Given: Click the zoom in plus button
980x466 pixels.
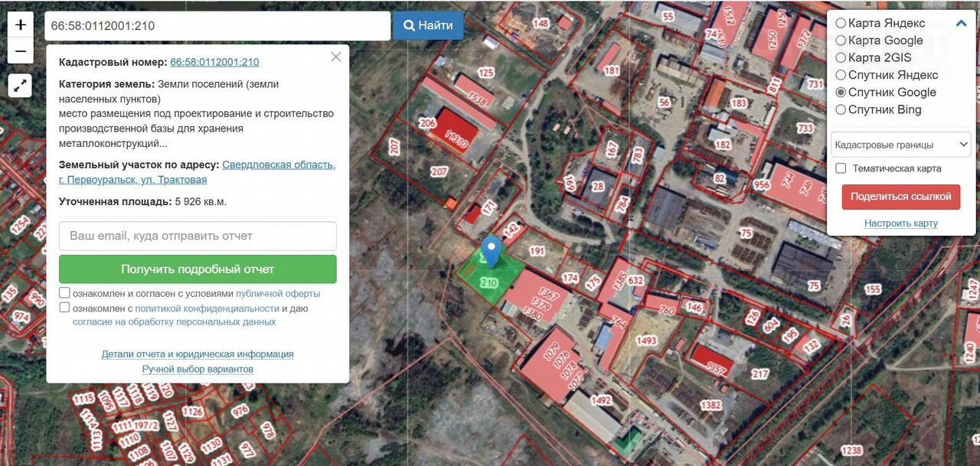Looking at the screenshot, I should click(21, 24).
